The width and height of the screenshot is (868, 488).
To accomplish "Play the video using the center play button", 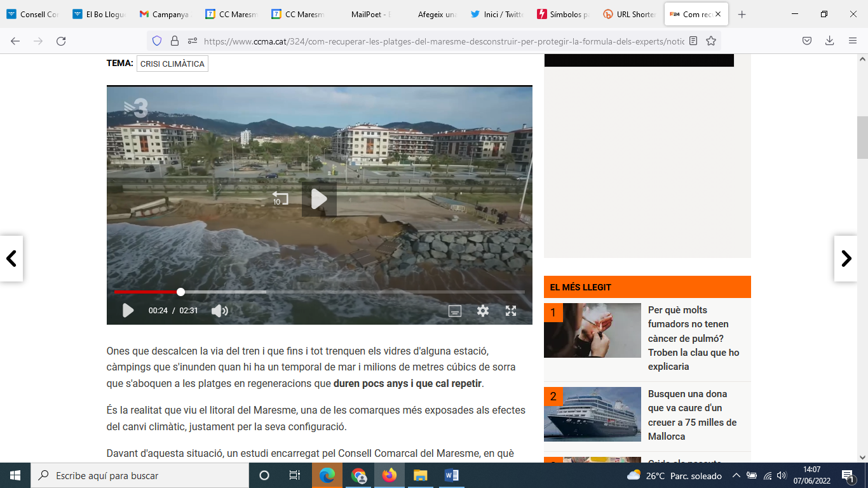I will coord(319,200).
